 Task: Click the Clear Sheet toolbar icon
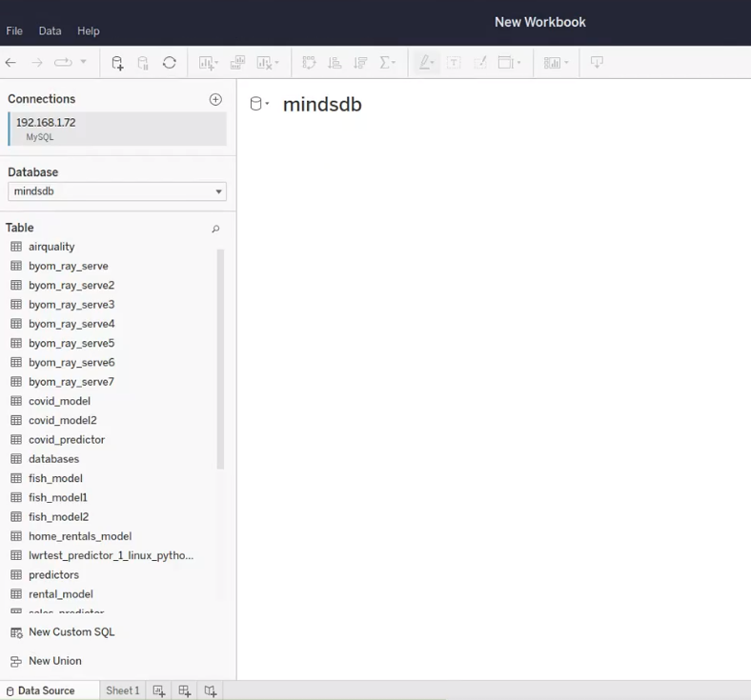click(268, 63)
